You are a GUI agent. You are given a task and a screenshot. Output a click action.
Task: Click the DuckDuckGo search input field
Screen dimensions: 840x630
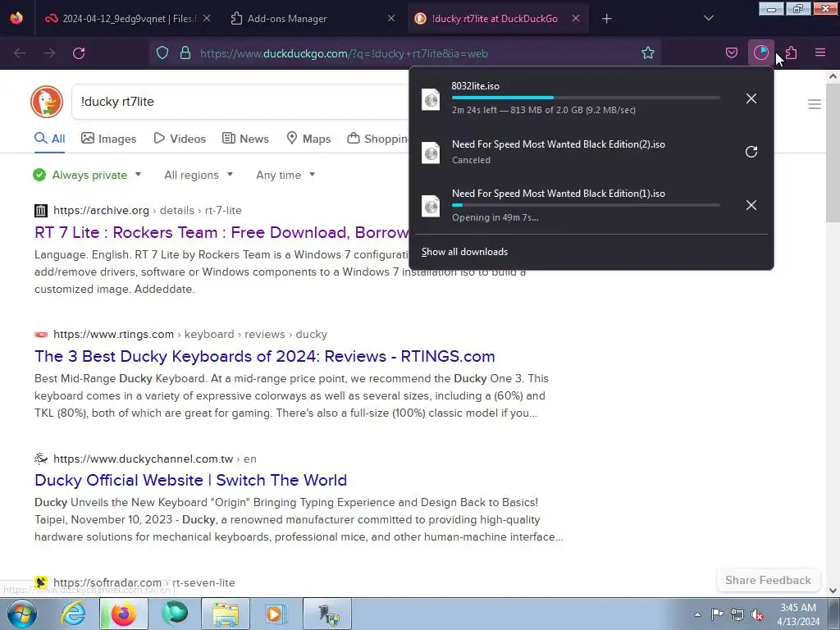[x=241, y=102]
